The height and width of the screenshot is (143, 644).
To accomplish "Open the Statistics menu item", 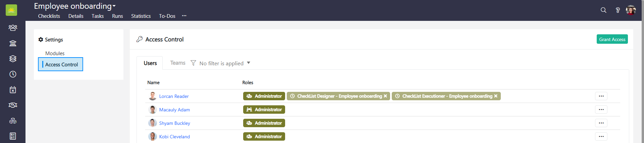I will (x=141, y=16).
